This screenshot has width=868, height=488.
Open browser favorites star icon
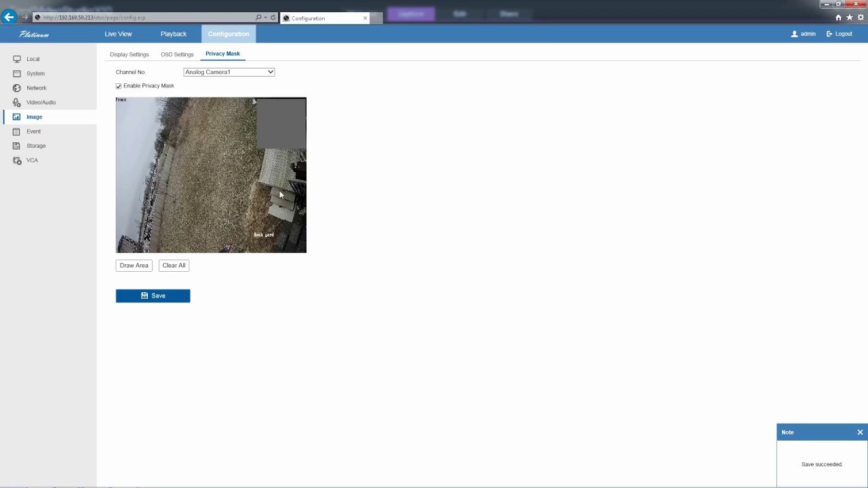click(x=850, y=18)
